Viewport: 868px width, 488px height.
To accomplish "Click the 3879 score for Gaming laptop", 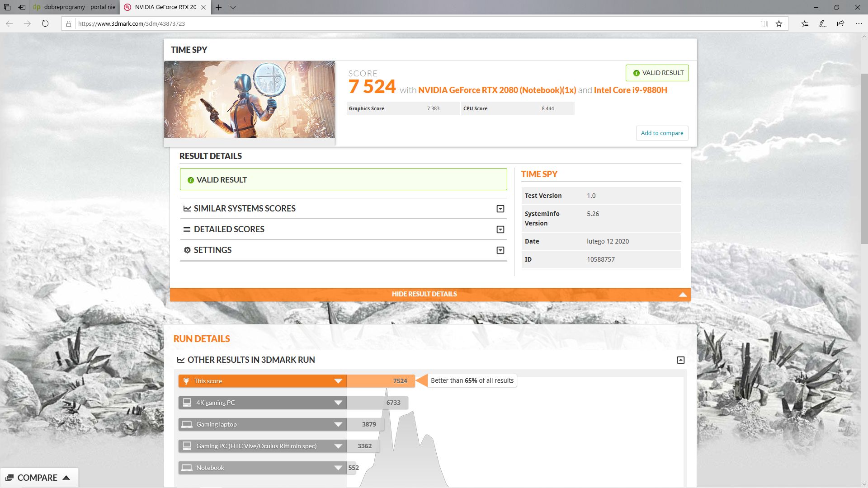I will 369,424.
